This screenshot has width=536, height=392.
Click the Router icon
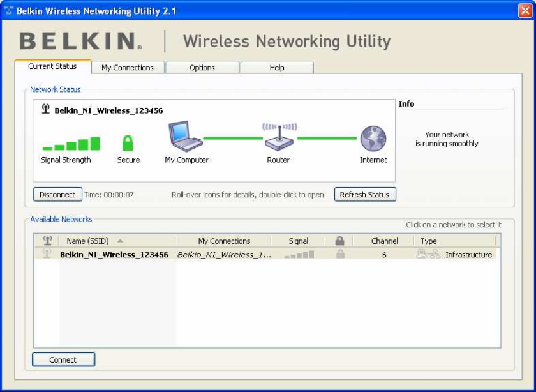click(x=279, y=137)
